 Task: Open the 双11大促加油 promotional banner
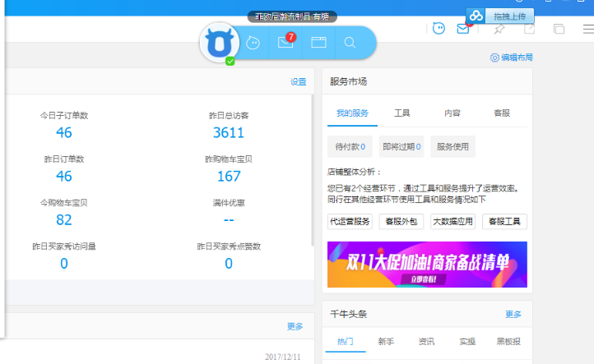427,265
